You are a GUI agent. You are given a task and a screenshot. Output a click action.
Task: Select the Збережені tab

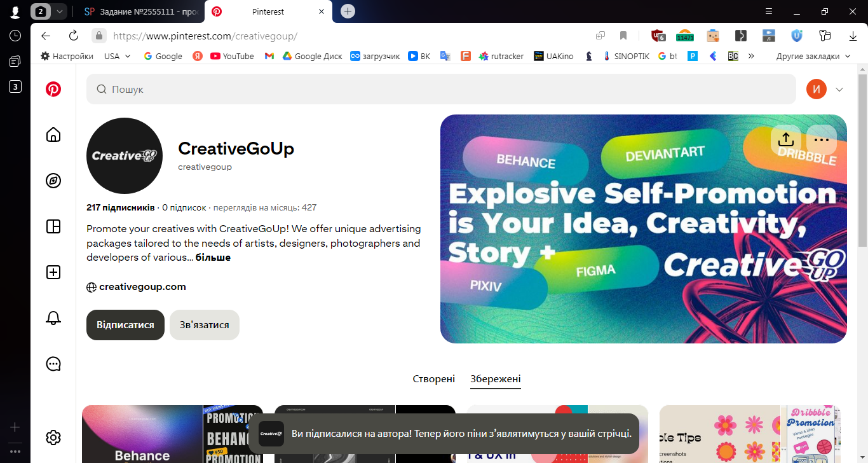[496, 379]
